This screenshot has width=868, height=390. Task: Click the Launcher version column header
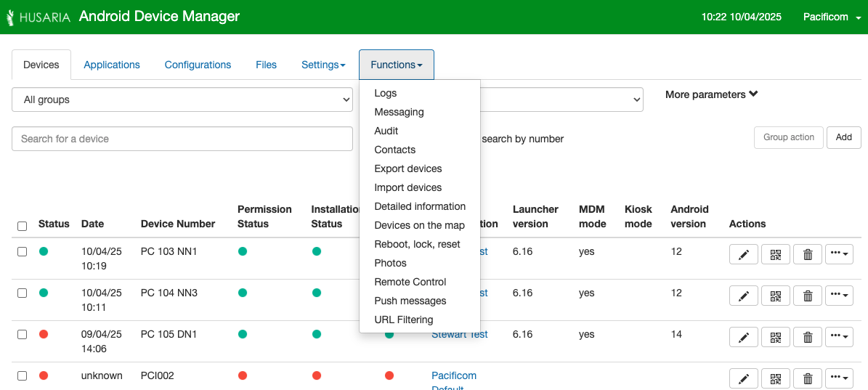tap(535, 217)
